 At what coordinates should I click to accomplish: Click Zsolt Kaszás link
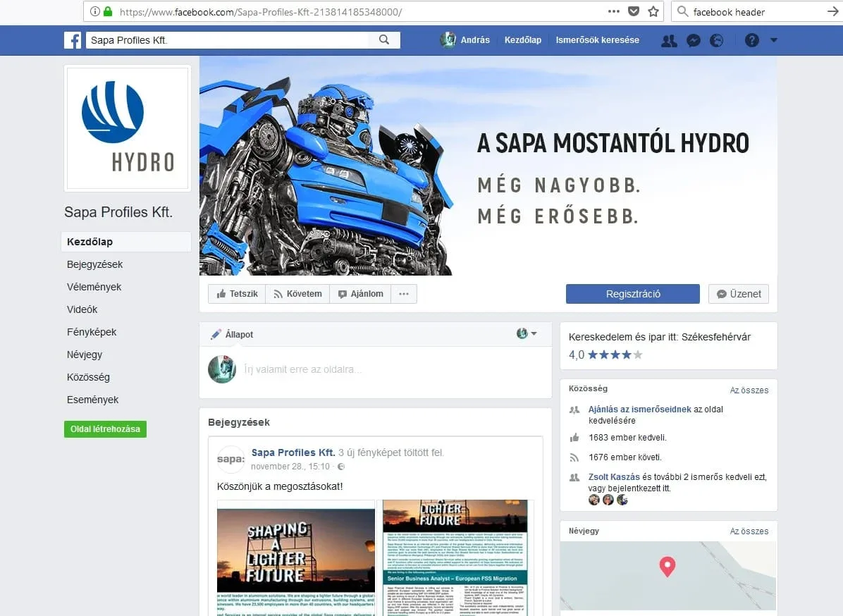[x=614, y=476]
